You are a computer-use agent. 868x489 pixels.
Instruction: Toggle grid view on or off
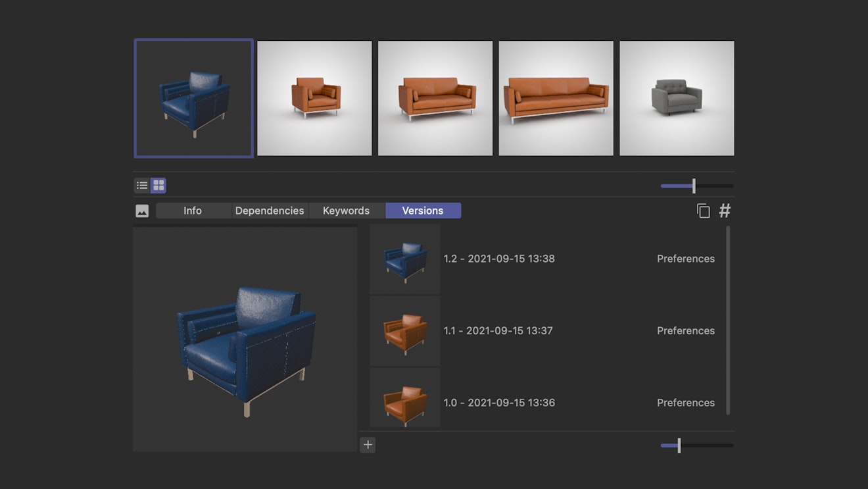tap(158, 186)
